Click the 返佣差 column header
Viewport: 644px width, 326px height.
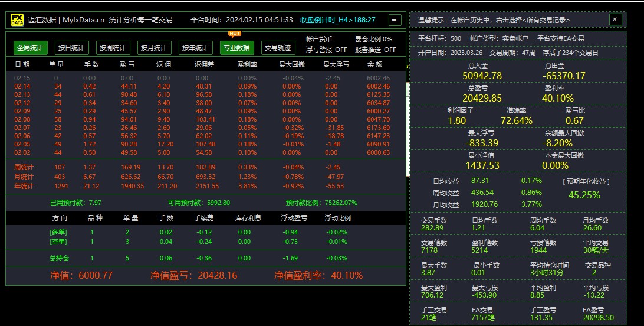(x=205, y=64)
